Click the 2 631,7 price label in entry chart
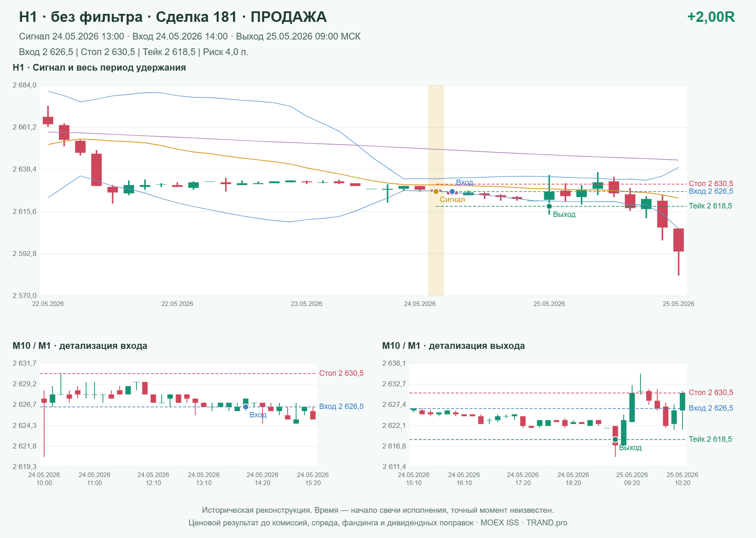The image size is (756, 538). click(x=24, y=364)
